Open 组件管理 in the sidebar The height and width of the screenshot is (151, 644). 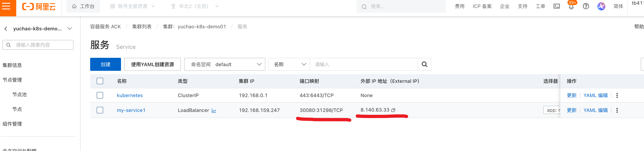[12, 124]
